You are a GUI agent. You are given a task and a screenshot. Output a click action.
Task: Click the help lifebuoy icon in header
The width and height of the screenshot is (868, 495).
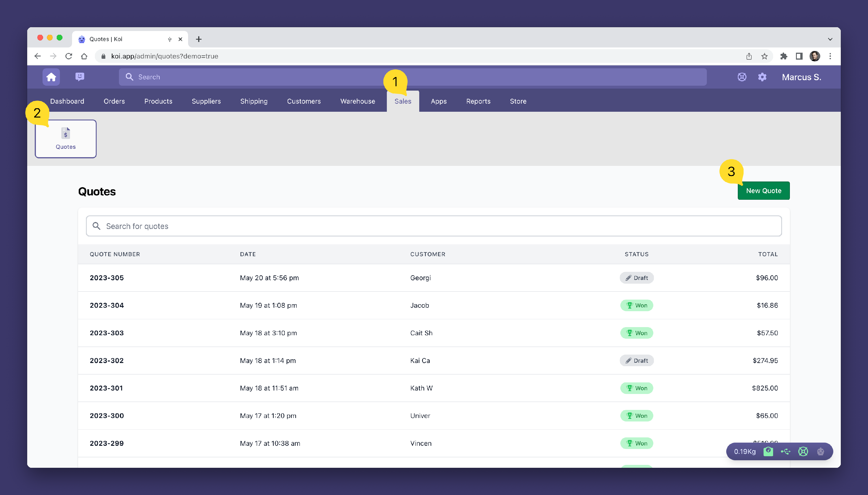tap(742, 77)
